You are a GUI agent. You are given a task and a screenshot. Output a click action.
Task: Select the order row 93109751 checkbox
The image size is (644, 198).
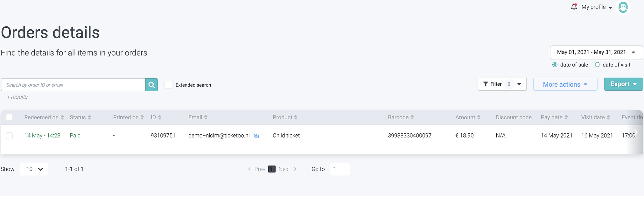click(10, 136)
